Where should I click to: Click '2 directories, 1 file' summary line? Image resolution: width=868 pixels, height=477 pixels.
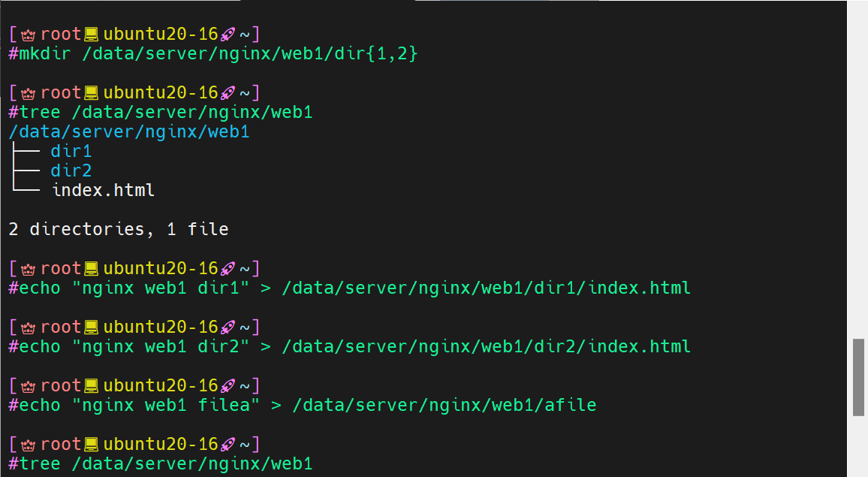pos(119,229)
